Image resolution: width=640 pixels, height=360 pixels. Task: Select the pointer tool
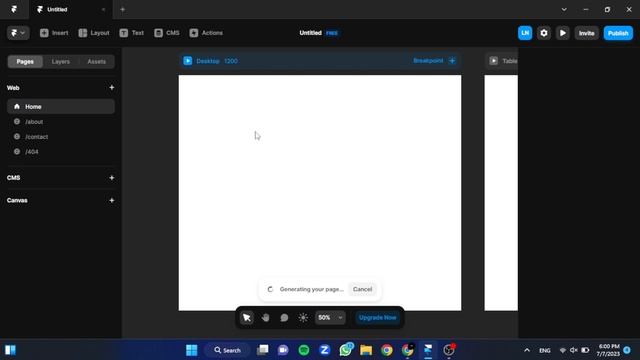247,318
